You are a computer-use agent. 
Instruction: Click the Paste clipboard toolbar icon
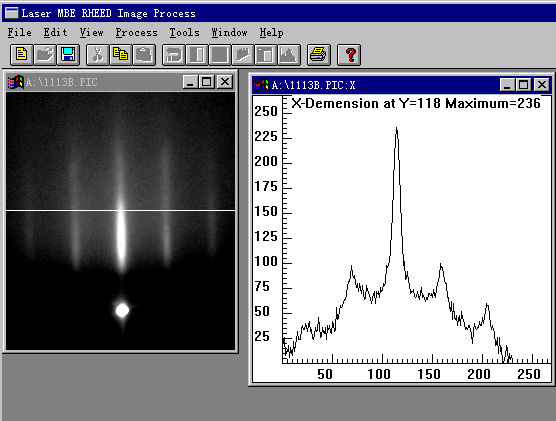pos(144,55)
